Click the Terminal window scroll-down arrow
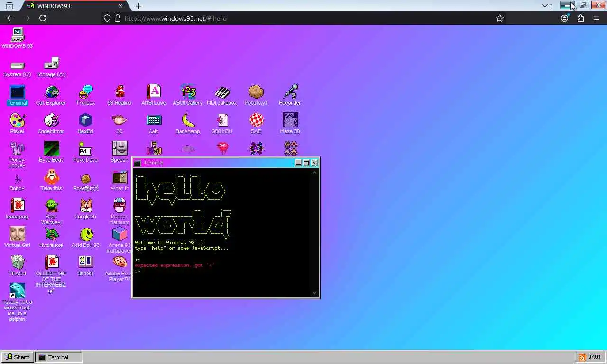Image resolution: width=607 pixels, height=364 pixels. click(314, 293)
